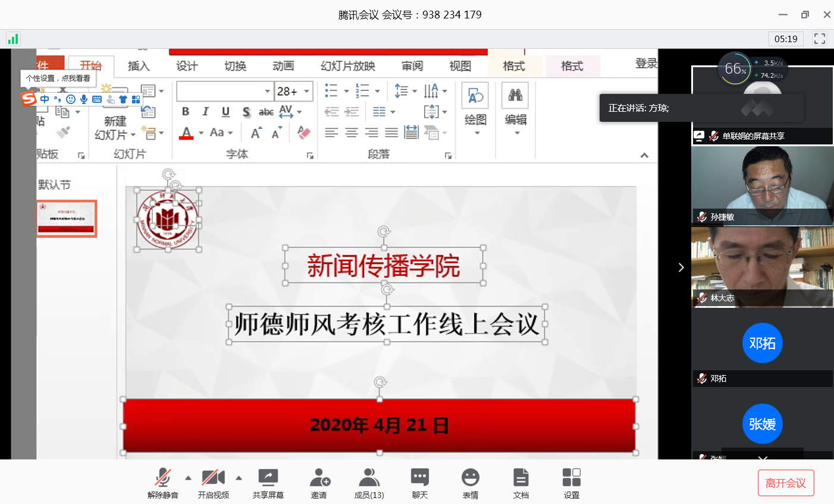Unmute the microphone (解除静音)
This screenshot has height=504, width=834.
pos(162,478)
